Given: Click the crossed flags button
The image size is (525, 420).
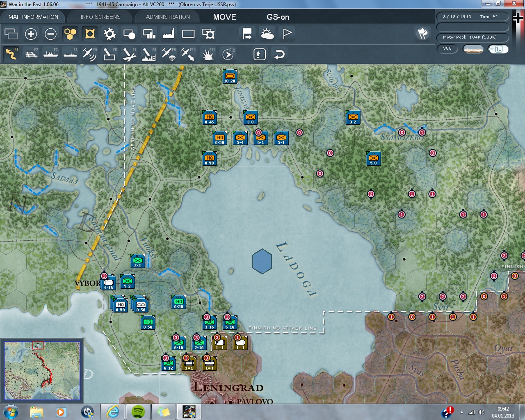Looking at the screenshot, I should (422, 34).
